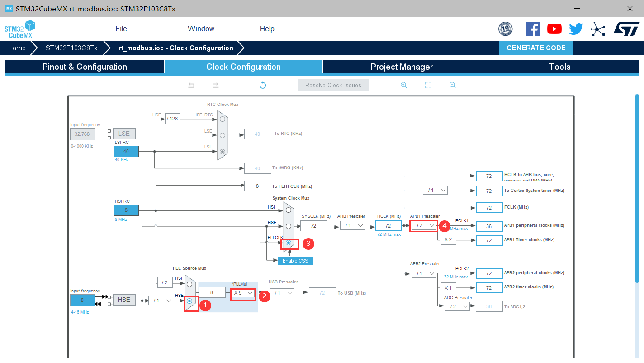This screenshot has width=644, height=363.
Task: Click the LSE source block
Action: point(124,134)
